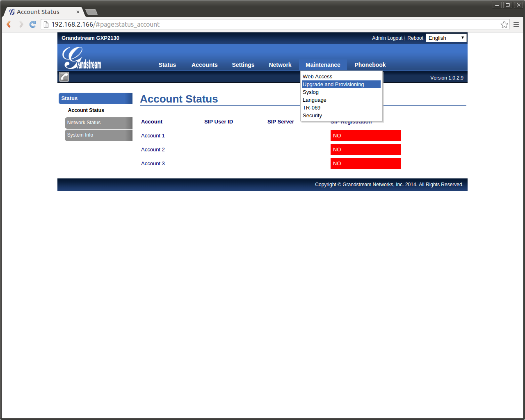Bookmark page with the star icon
Image resolution: width=525 pixels, height=420 pixels.
[x=504, y=25]
